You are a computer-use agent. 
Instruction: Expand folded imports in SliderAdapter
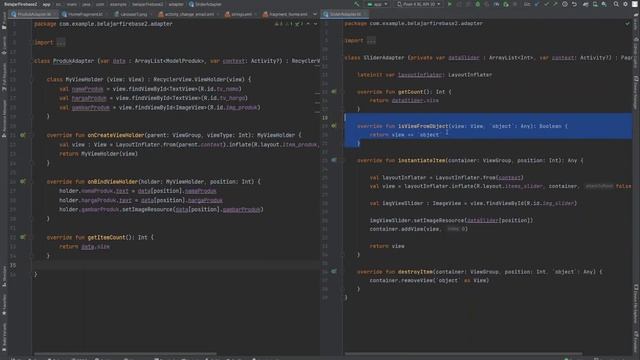coord(371,41)
